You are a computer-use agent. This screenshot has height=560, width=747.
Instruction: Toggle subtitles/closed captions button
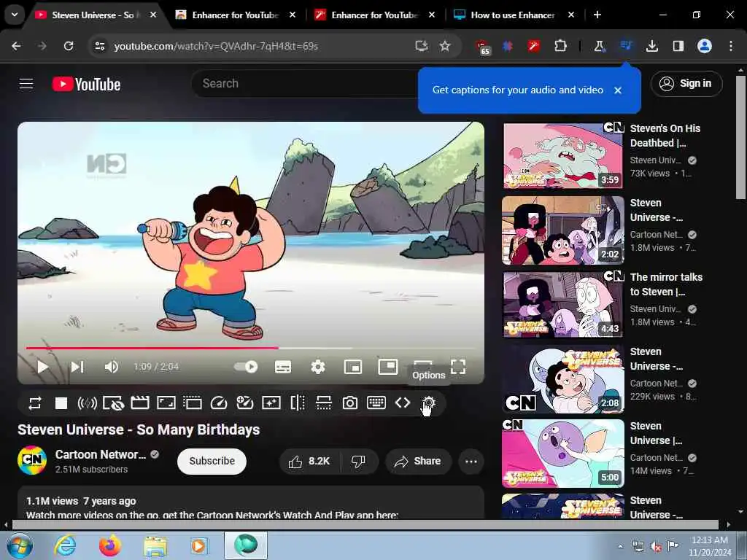(x=283, y=367)
